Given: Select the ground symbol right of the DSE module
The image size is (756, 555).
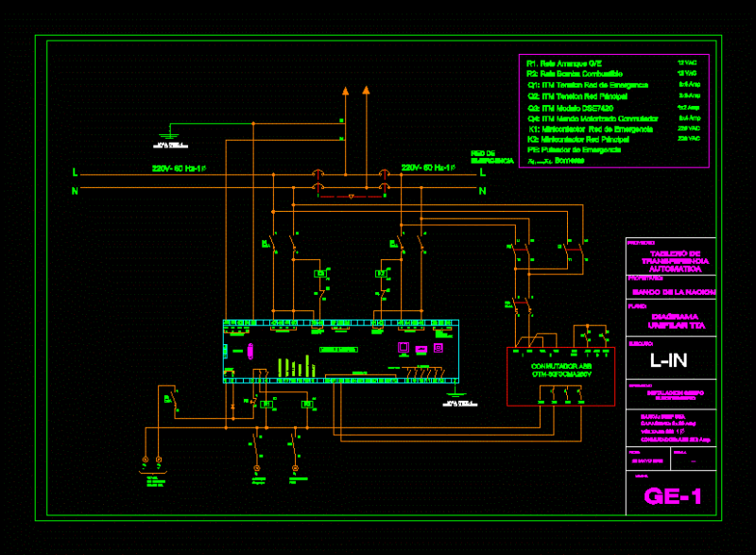Looking at the screenshot, I should pyautogui.click(x=455, y=391).
